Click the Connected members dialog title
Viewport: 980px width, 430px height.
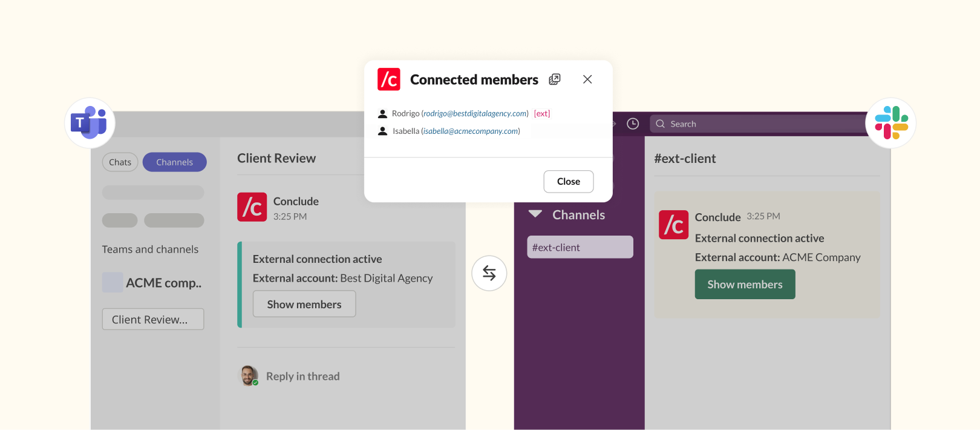coord(474,79)
